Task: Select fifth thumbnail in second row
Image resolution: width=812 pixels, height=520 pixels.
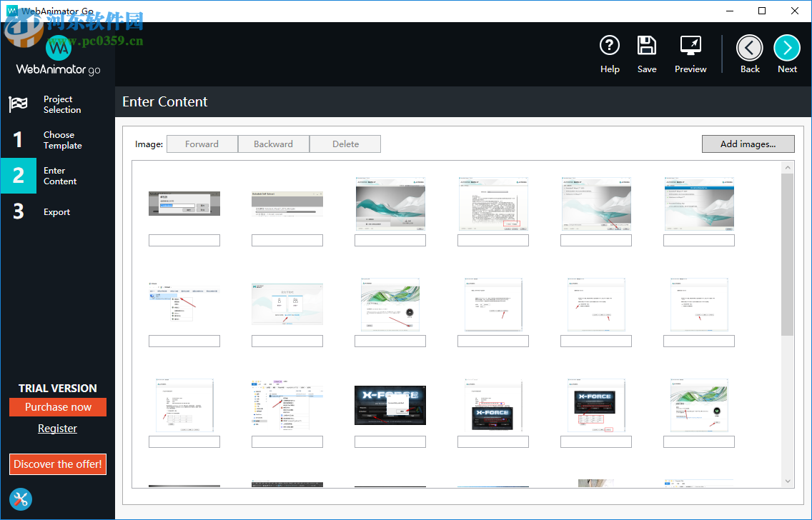Action: point(596,304)
